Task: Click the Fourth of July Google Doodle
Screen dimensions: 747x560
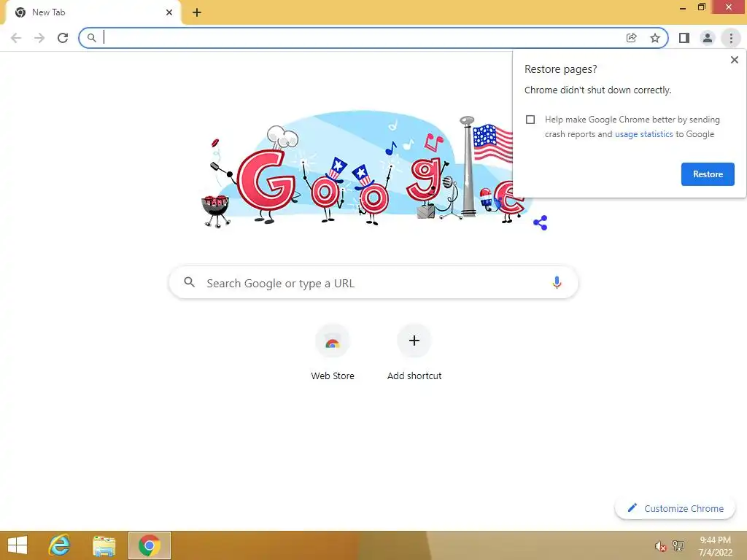Action: click(367, 170)
